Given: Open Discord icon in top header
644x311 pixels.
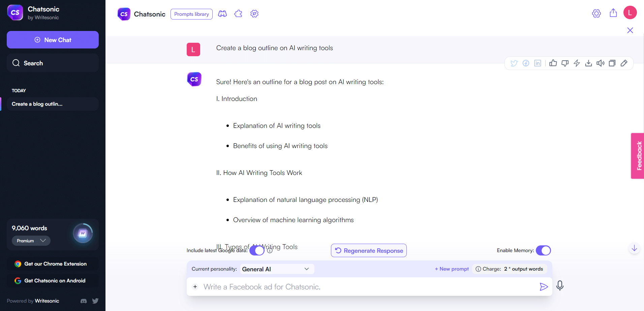Looking at the screenshot, I should click(x=222, y=14).
